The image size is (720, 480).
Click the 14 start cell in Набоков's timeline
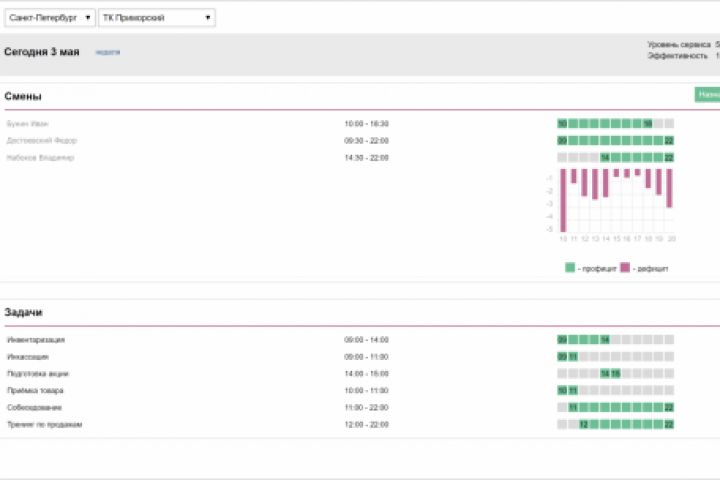[605, 158]
